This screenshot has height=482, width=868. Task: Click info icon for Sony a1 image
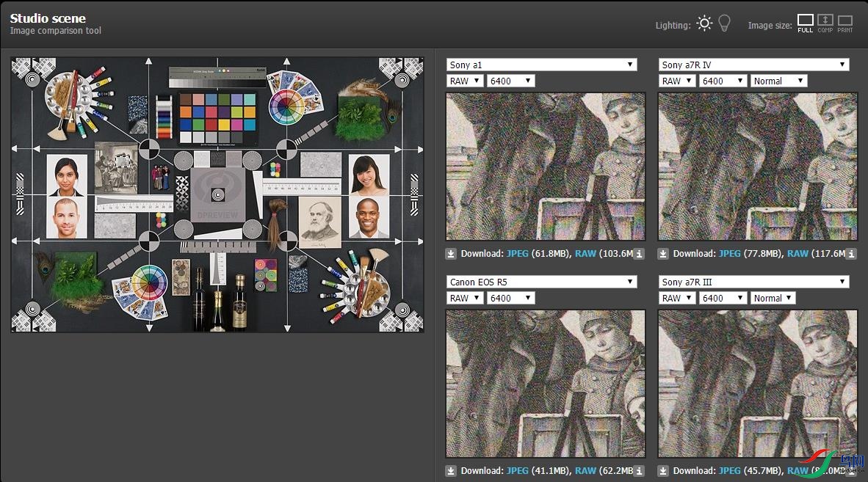(x=639, y=254)
